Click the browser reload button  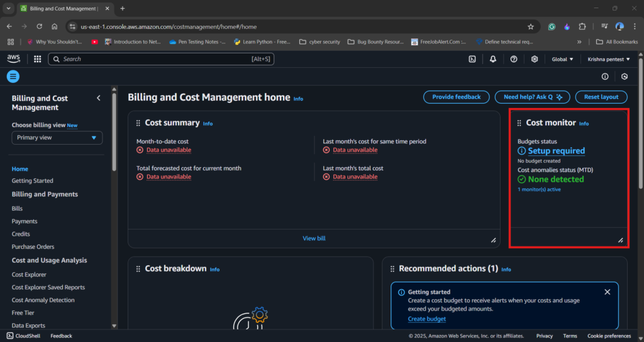click(x=40, y=26)
